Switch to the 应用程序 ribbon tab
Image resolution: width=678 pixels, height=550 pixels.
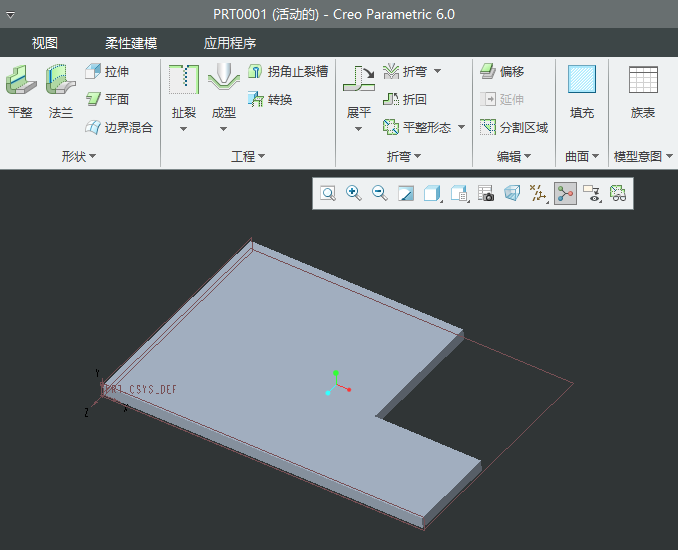[x=230, y=43]
